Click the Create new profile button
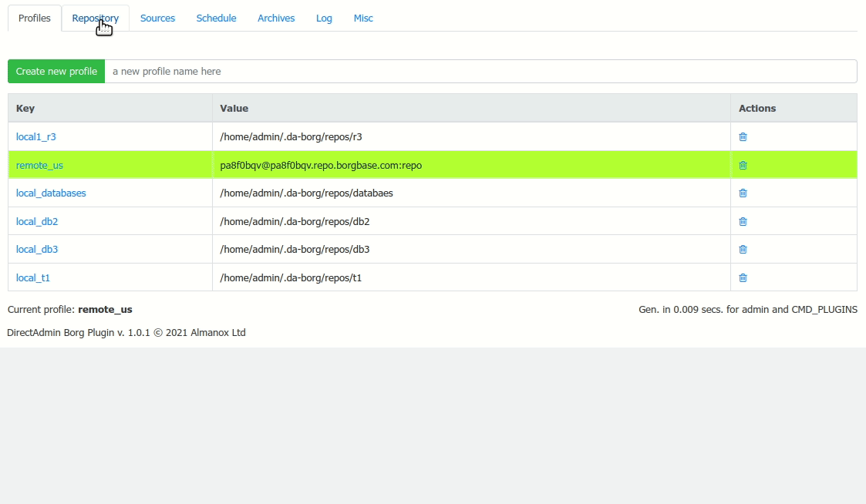Viewport: 866px width, 504px height. (x=56, y=71)
